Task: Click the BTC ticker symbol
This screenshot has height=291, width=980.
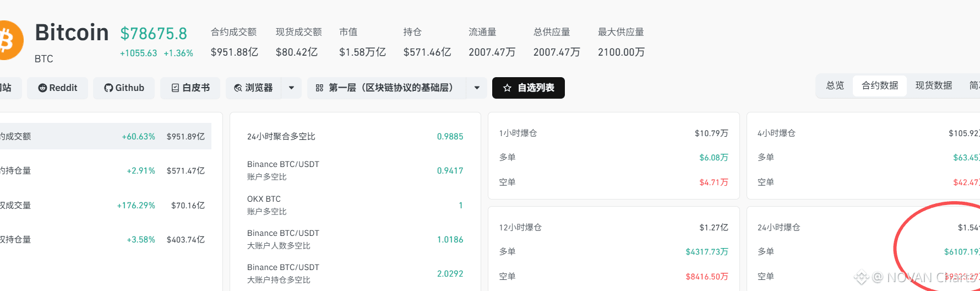Action: pos(44,58)
